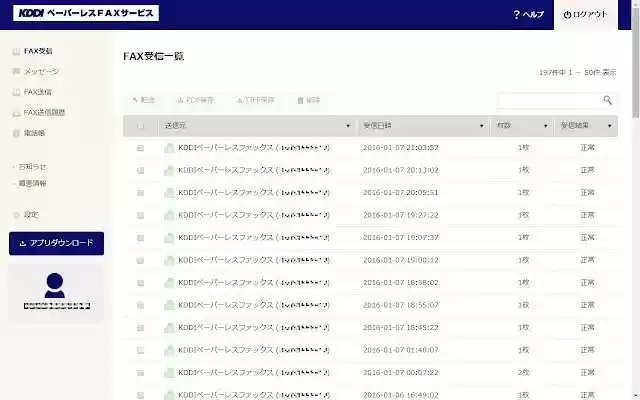Viewport: 640px width, 400px height.
Task: Open the 受信結果 column sort arrow
Action: [x=609, y=126]
